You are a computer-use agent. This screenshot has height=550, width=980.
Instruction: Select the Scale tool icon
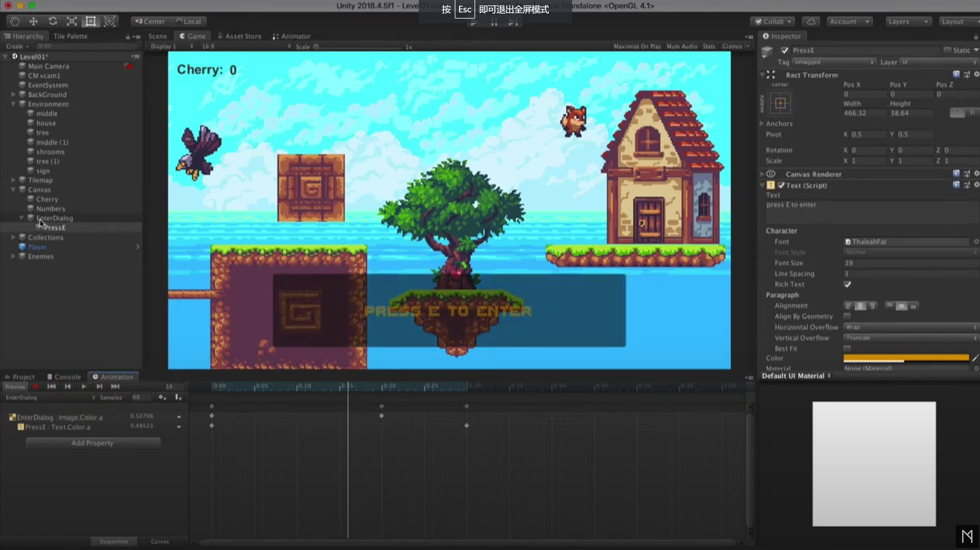[72, 21]
